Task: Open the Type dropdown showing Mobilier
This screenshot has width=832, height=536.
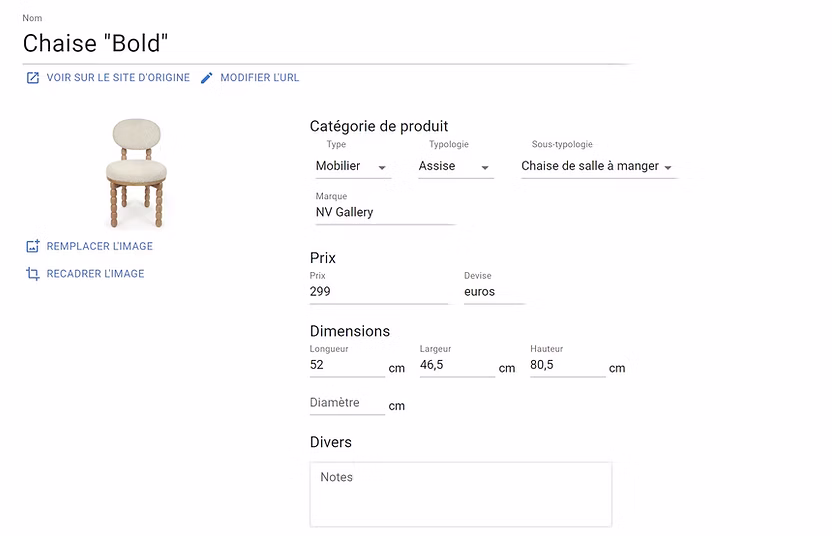Action: pyautogui.click(x=351, y=167)
